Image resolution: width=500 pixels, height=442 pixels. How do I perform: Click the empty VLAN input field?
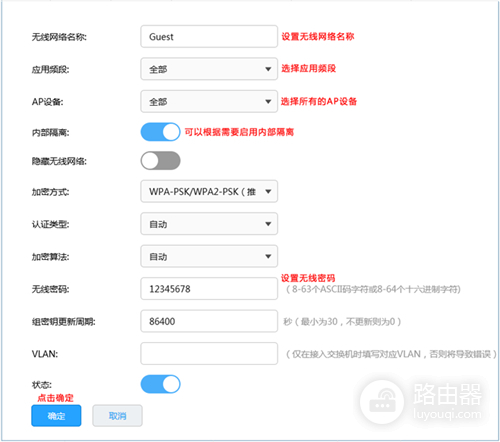click(x=209, y=353)
